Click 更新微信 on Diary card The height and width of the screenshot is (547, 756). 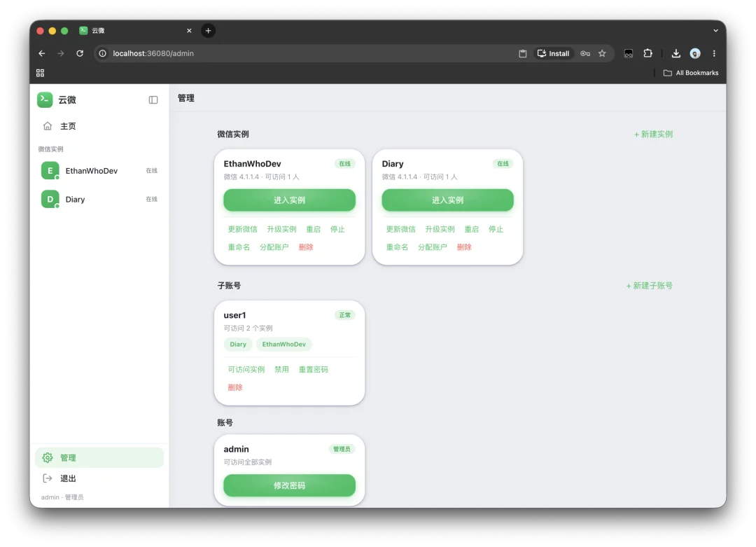click(x=400, y=229)
